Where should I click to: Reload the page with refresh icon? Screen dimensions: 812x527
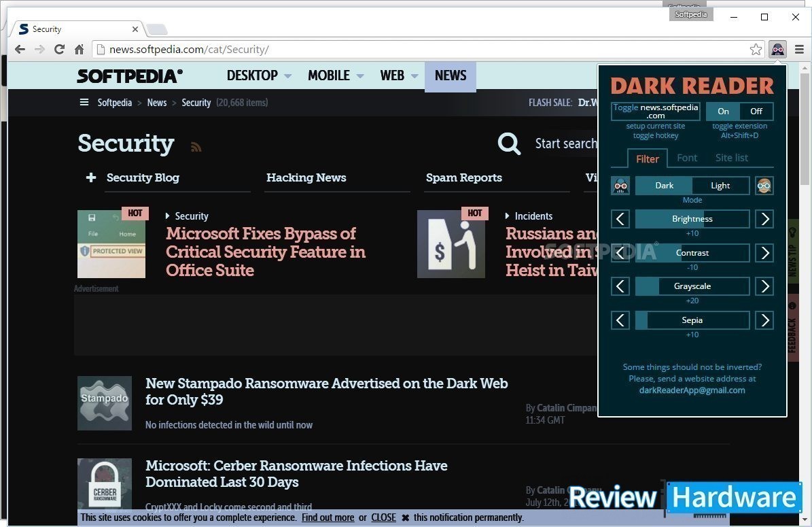59,49
